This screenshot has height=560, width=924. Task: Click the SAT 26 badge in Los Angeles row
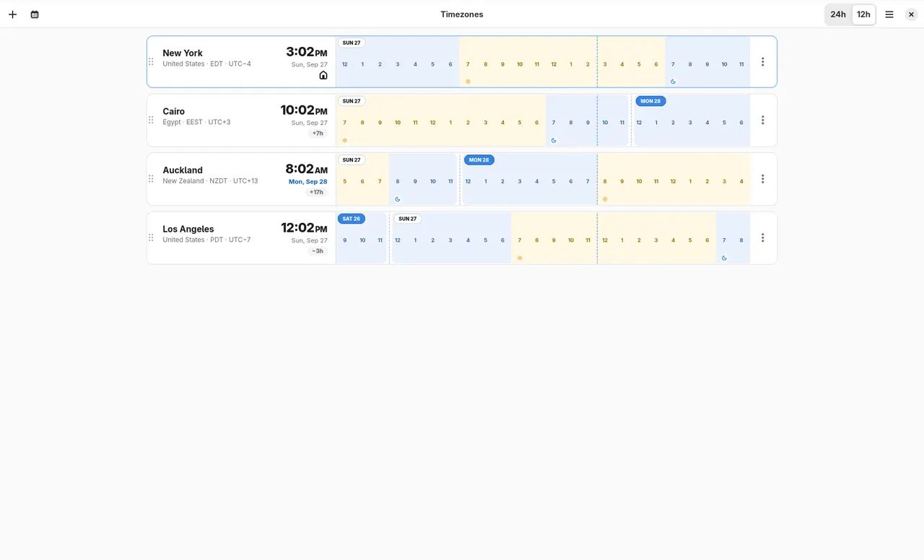(352, 219)
